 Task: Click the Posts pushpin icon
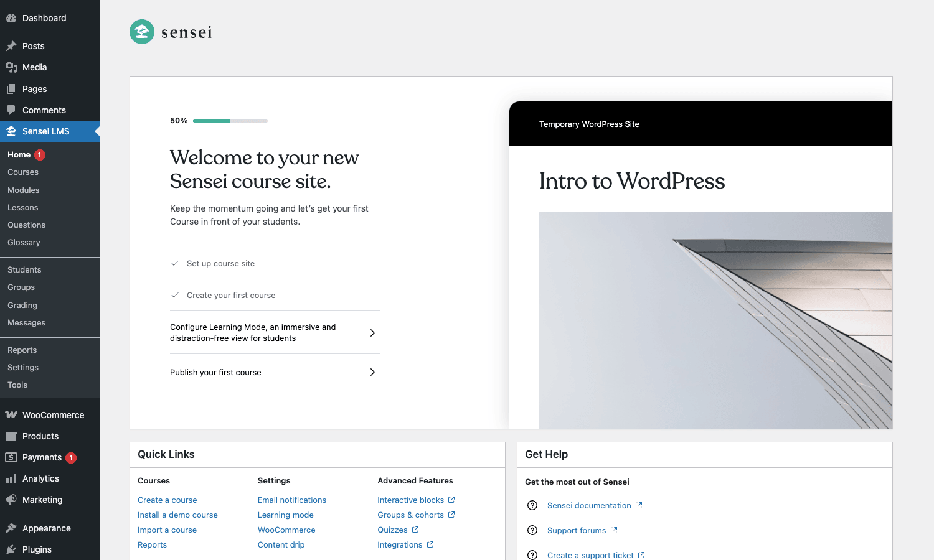[11, 46]
